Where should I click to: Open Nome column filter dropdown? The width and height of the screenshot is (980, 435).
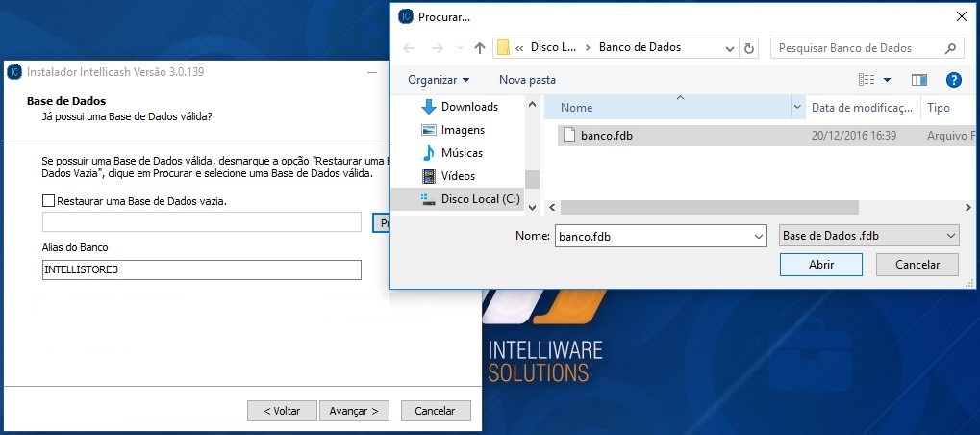click(x=797, y=108)
